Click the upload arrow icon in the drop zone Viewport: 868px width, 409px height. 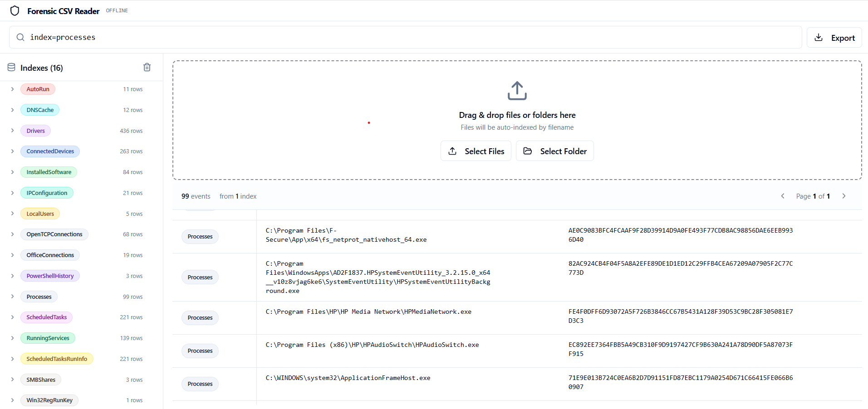[x=517, y=90]
